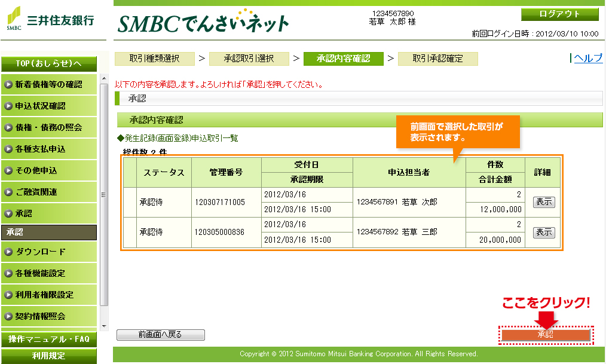
Task: Click arrow icon beside 利用者権限設定
Action: [8, 295]
